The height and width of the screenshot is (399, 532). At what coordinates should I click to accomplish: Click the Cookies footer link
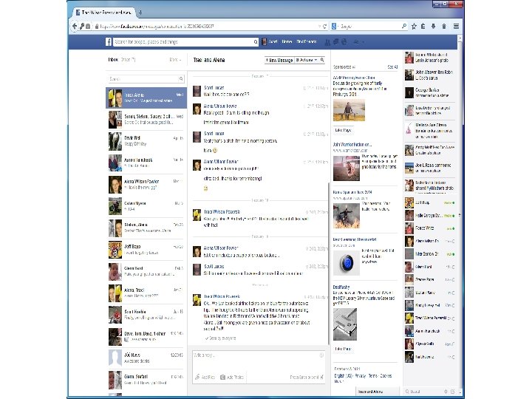[x=386, y=376]
